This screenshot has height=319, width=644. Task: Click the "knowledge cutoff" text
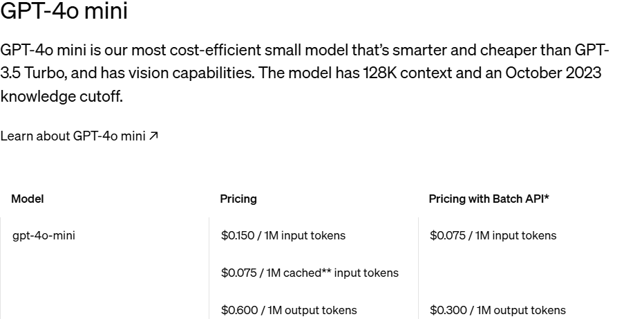[x=61, y=96]
